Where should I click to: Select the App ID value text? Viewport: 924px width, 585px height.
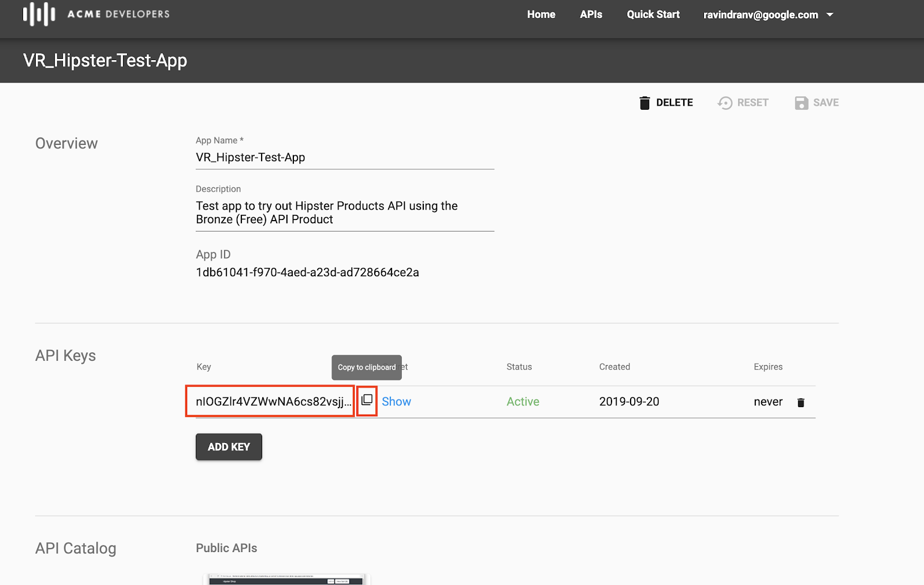(x=307, y=273)
